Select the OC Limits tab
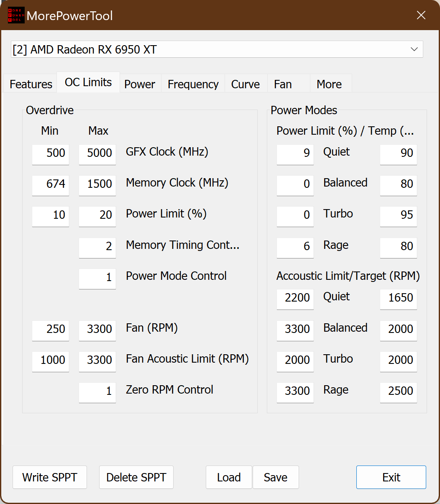440x504 pixels. pos(88,82)
